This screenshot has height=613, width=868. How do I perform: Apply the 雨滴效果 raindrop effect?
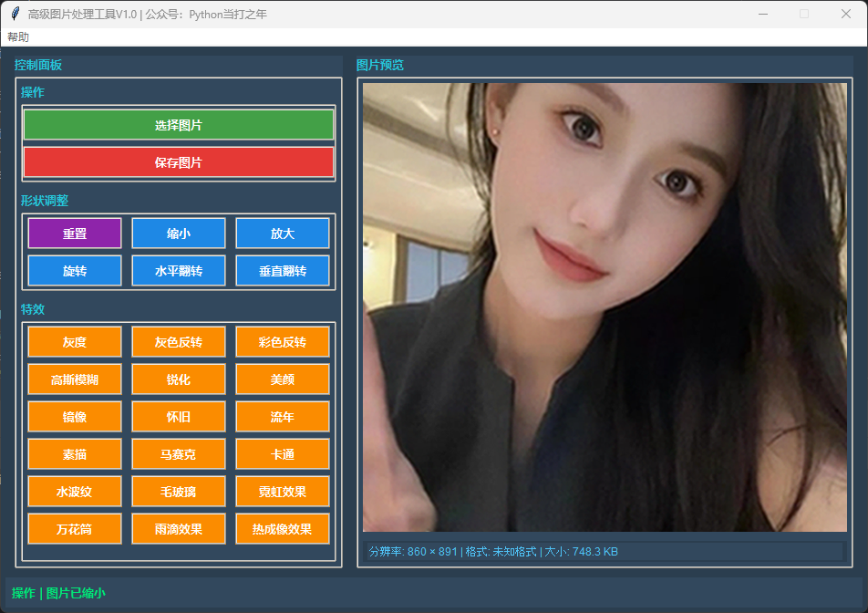point(179,529)
